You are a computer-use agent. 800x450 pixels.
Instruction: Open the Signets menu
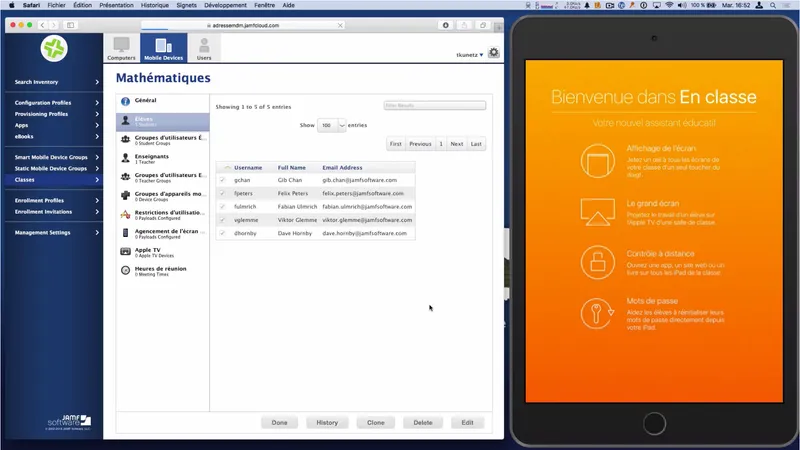click(186, 5)
